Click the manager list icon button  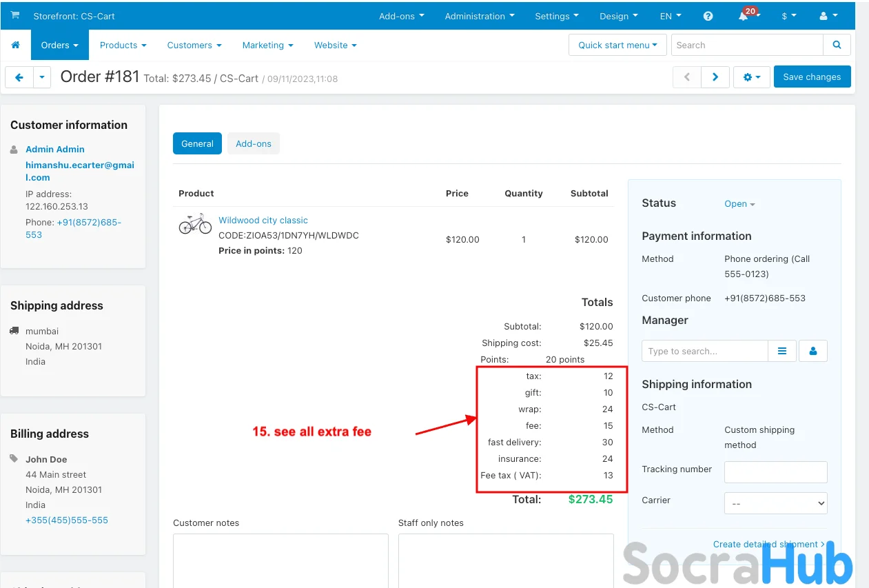(782, 351)
